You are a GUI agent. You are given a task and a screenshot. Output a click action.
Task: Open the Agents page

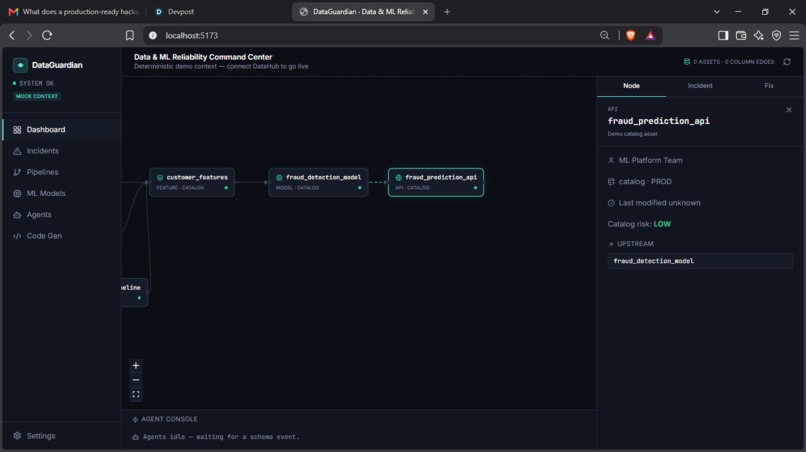coord(62,214)
